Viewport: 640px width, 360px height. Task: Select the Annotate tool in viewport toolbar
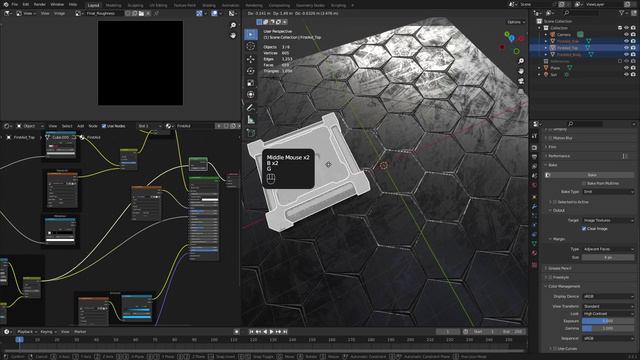(x=251, y=108)
